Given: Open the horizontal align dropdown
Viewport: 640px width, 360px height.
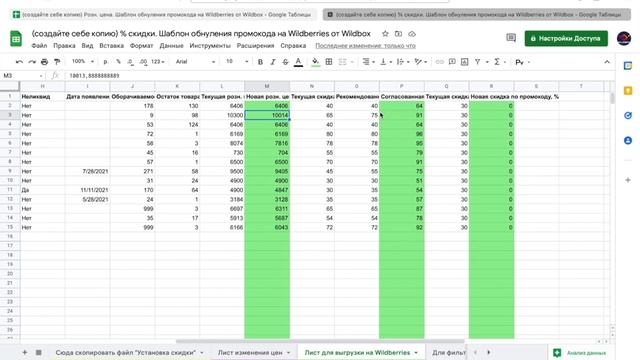Looking at the screenshot, I should click(368, 62).
